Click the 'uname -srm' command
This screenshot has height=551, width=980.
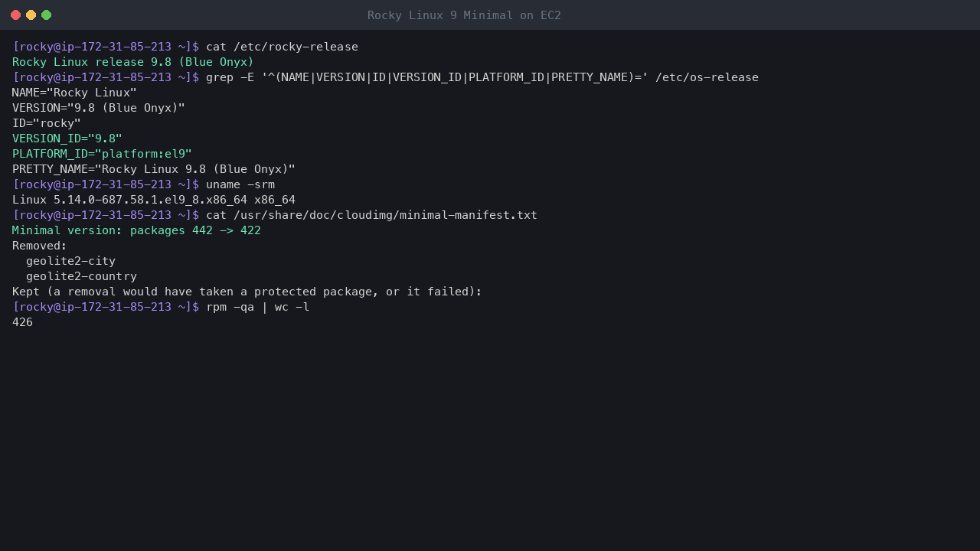point(240,184)
